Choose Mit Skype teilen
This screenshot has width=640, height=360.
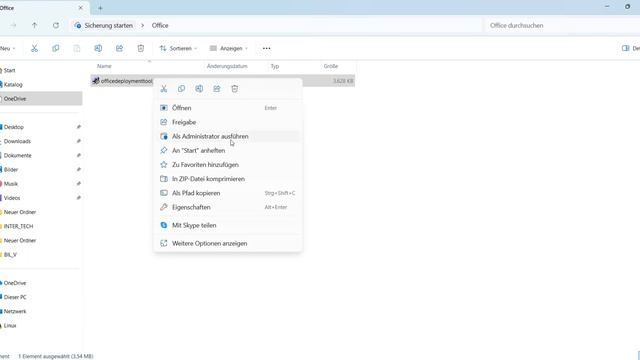point(228,225)
